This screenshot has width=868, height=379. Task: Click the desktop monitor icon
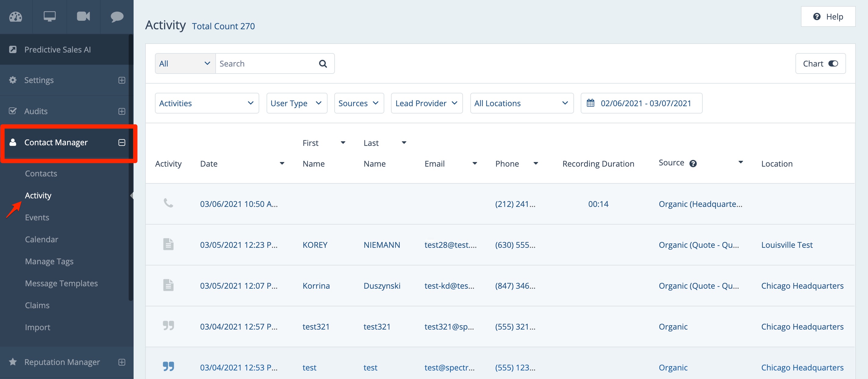(49, 16)
